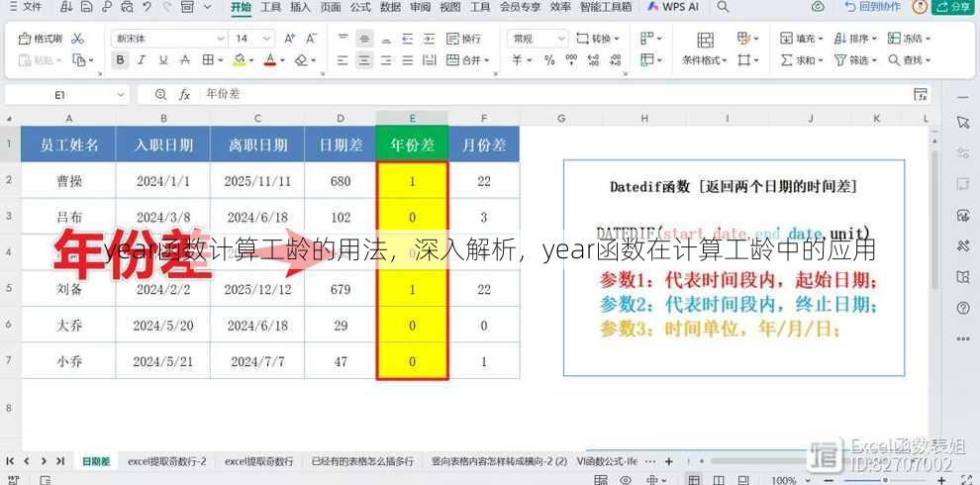Click the help question-mark icon in sidebar
The image size is (980, 485).
[962, 308]
